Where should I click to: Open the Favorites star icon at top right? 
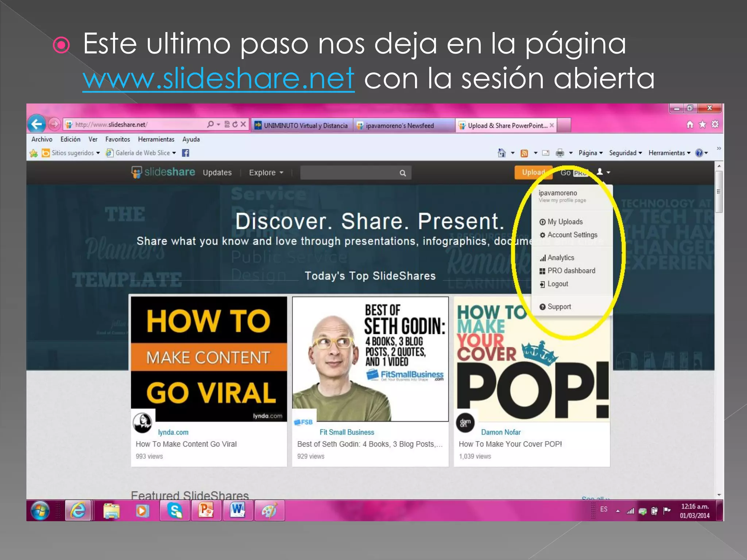[x=703, y=124]
